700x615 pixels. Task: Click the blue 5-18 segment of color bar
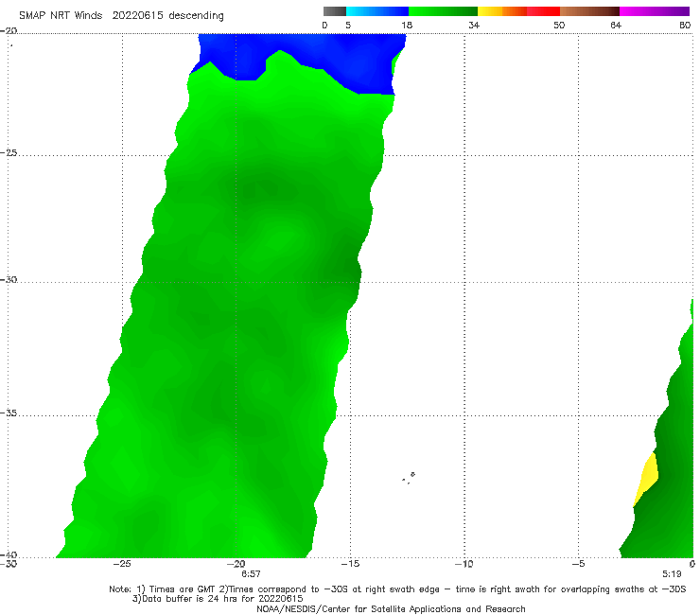tap(377, 11)
